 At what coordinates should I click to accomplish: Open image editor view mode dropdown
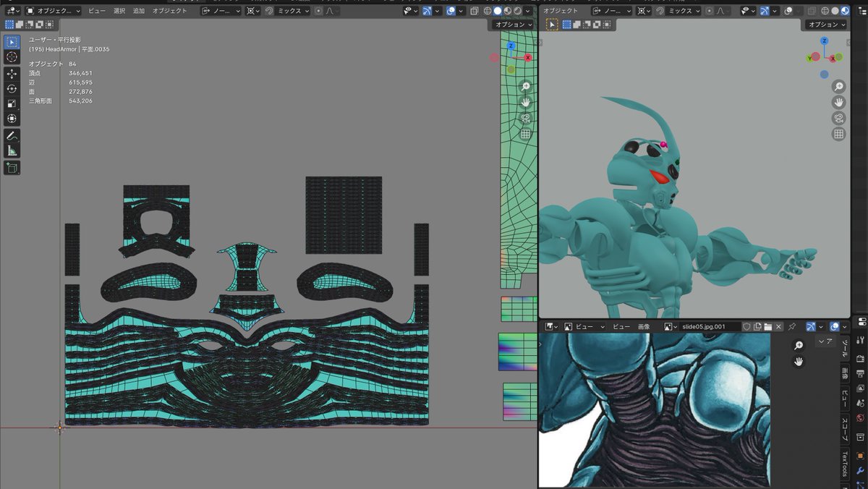(x=586, y=327)
